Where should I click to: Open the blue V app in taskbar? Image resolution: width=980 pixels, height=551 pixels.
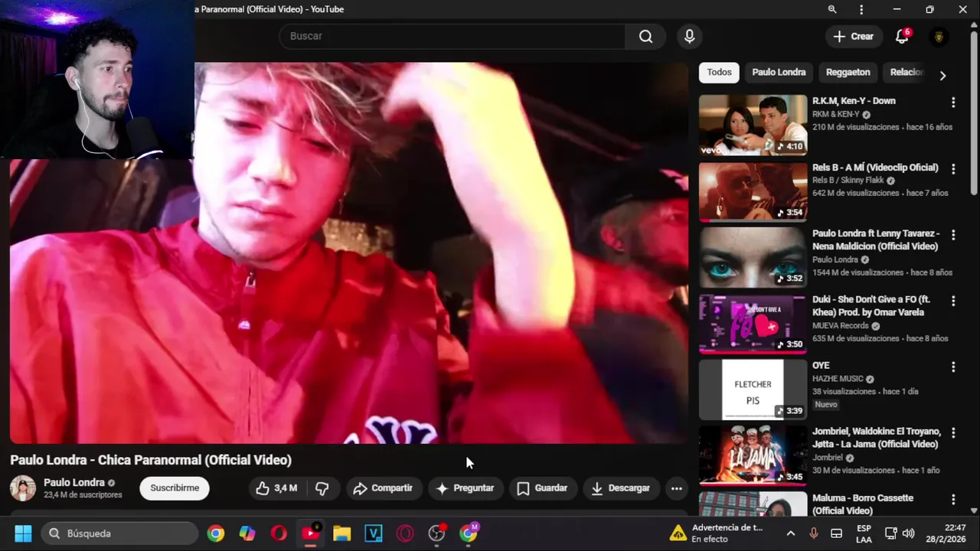tap(374, 533)
